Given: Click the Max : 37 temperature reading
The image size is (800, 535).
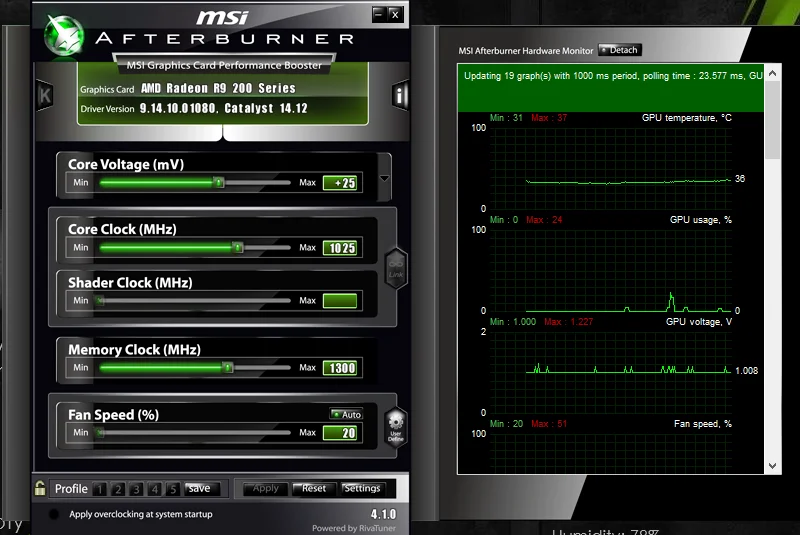Looking at the screenshot, I should pyautogui.click(x=549, y=118).
